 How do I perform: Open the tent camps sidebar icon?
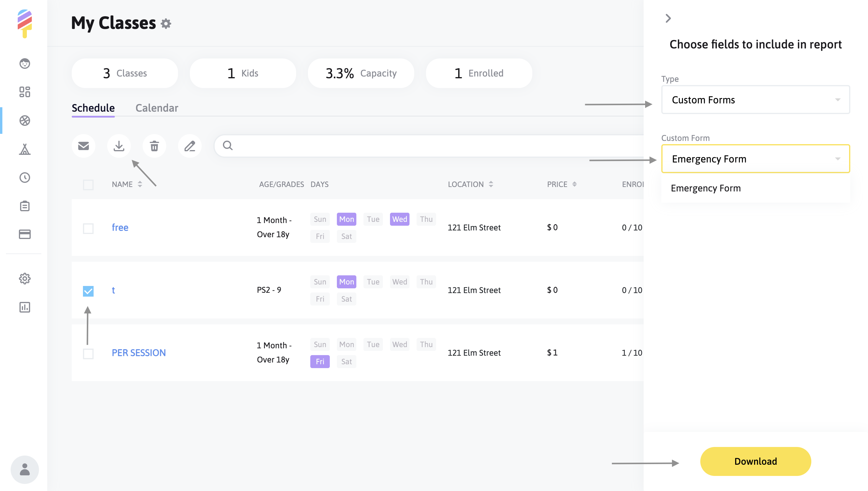coord(25,149)
